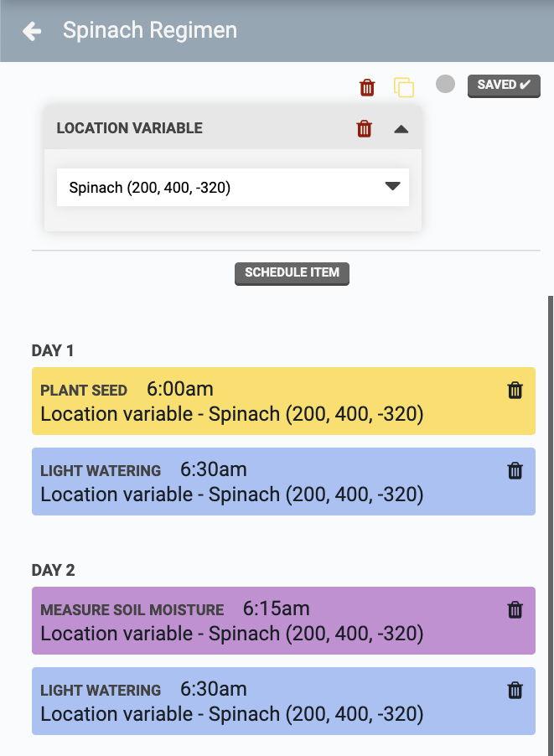The height and width of the screenshot is (756, 554).
Task: Delete Day 2 Light Watering item
Action: click(515, 691)
